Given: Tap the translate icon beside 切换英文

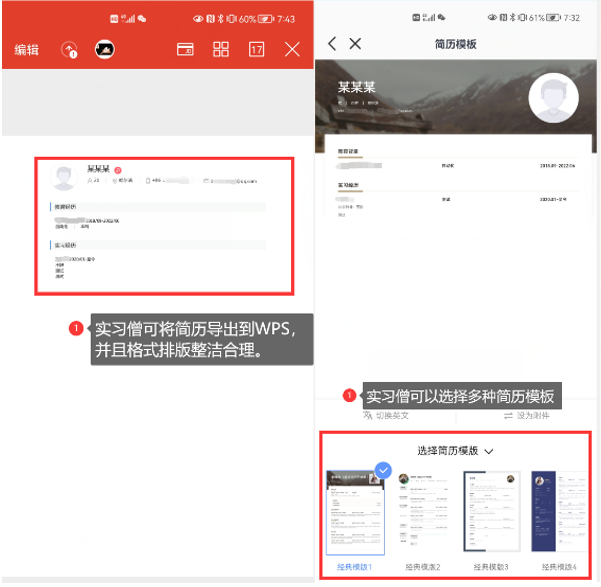Looking at the screenshot, I should tap(368, 415).
